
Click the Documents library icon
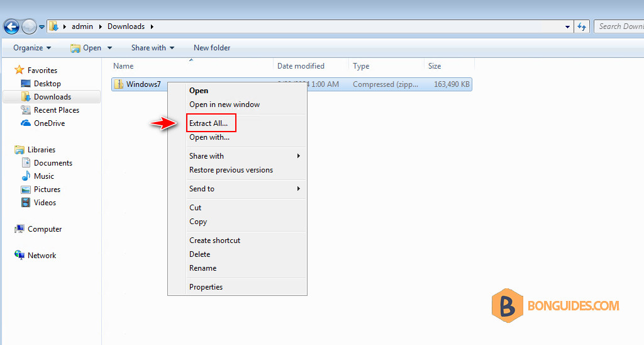(x=25, y=163)
